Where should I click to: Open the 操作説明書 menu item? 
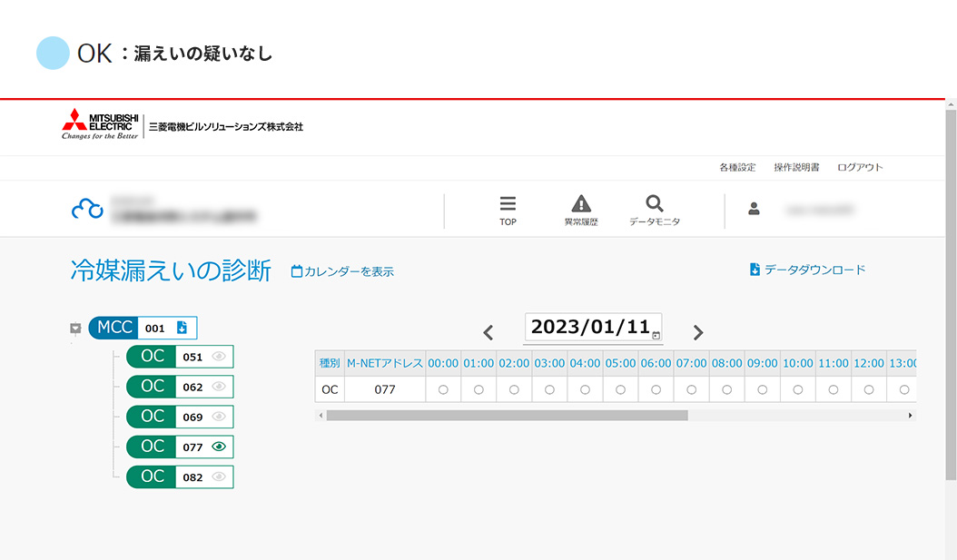point(796,168)
